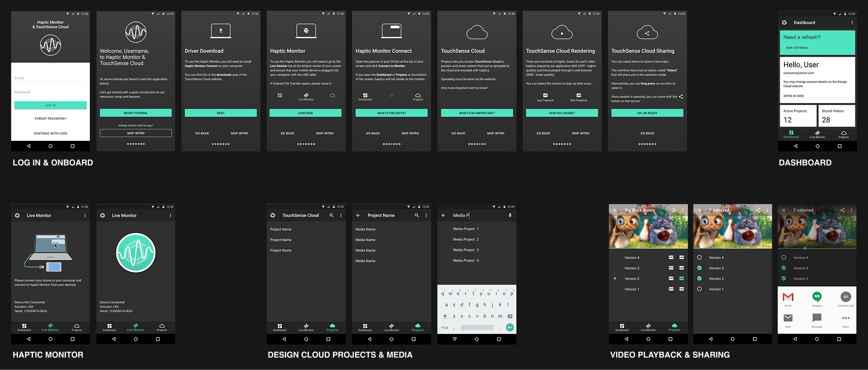
Task: Select Version 1 radio in selection list
Action: tap(699, 289)
